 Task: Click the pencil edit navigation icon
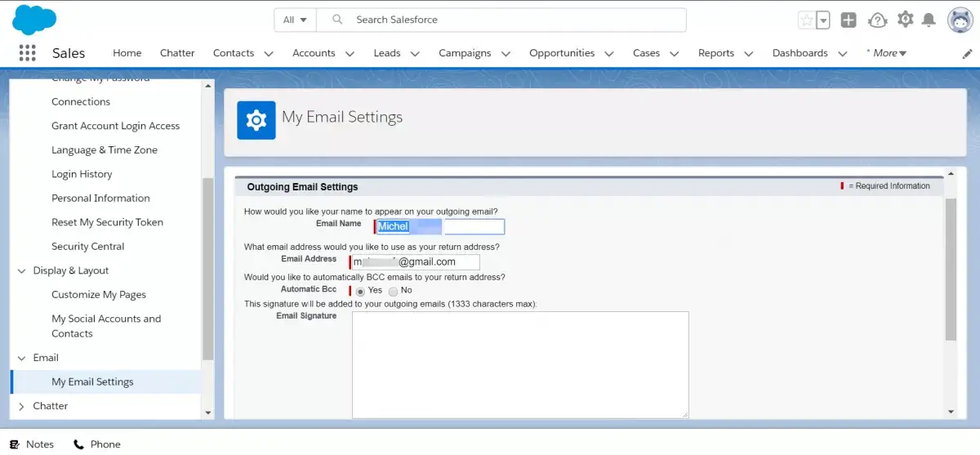coord(968,53)
